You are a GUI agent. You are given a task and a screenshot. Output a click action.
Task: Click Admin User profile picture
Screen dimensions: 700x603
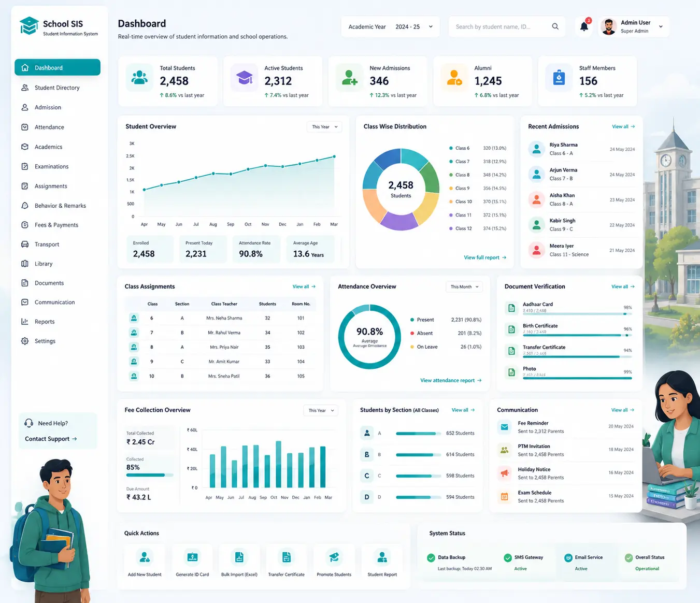point(609,26)
